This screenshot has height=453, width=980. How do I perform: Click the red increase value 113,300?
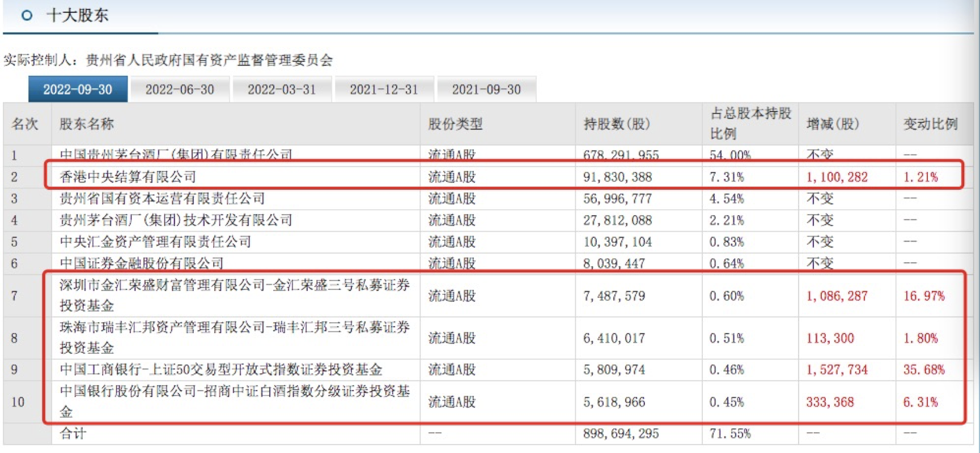pyautogui.click(x=830, y=338)
